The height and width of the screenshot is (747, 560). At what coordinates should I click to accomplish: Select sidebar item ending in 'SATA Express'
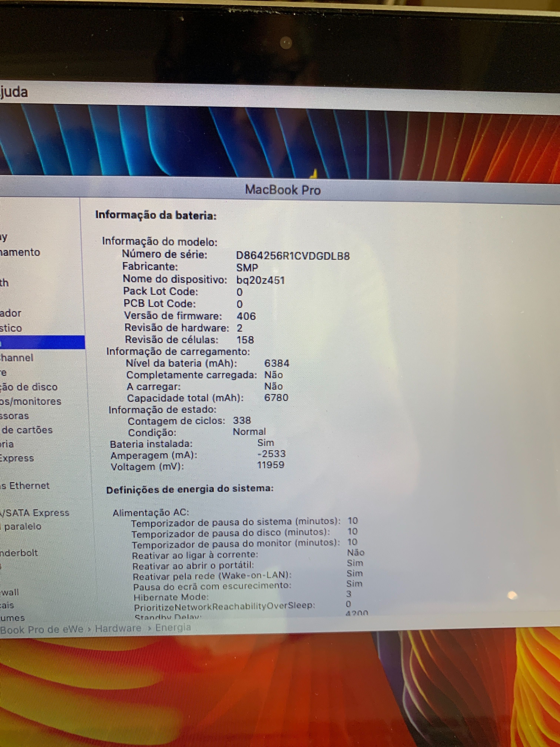(x=34, y=513)
